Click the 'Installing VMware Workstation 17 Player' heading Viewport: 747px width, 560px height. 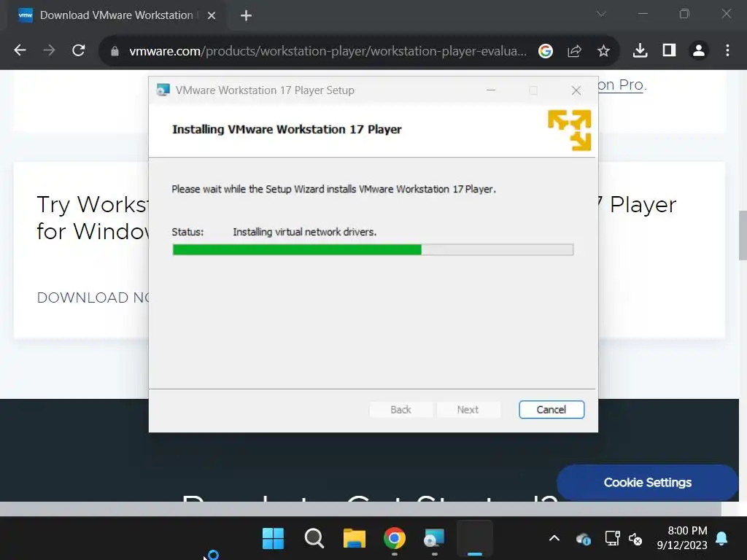click(287, 130)
